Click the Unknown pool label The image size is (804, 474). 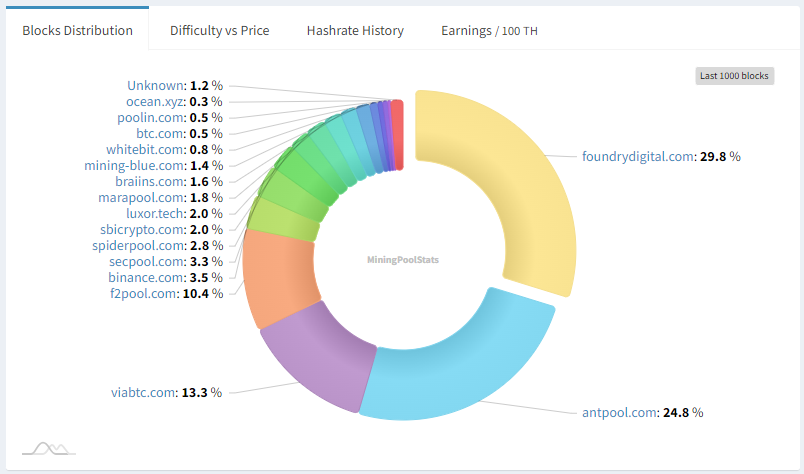156,85
